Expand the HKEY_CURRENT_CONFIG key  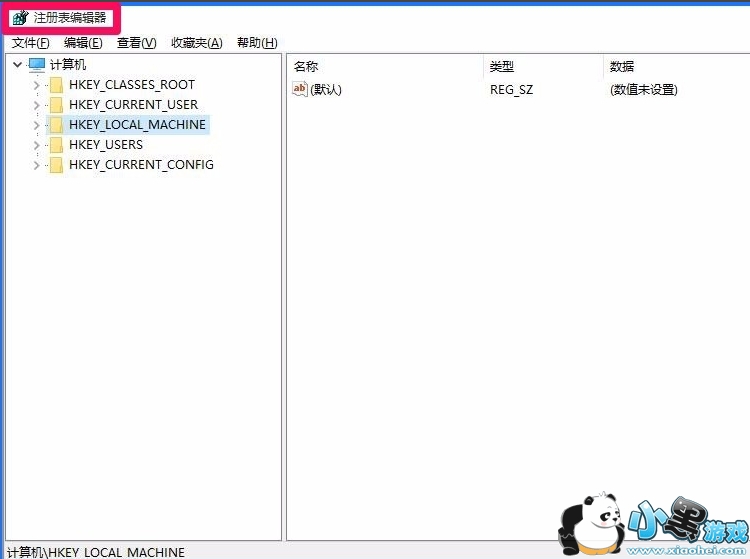tap(36, 165)
